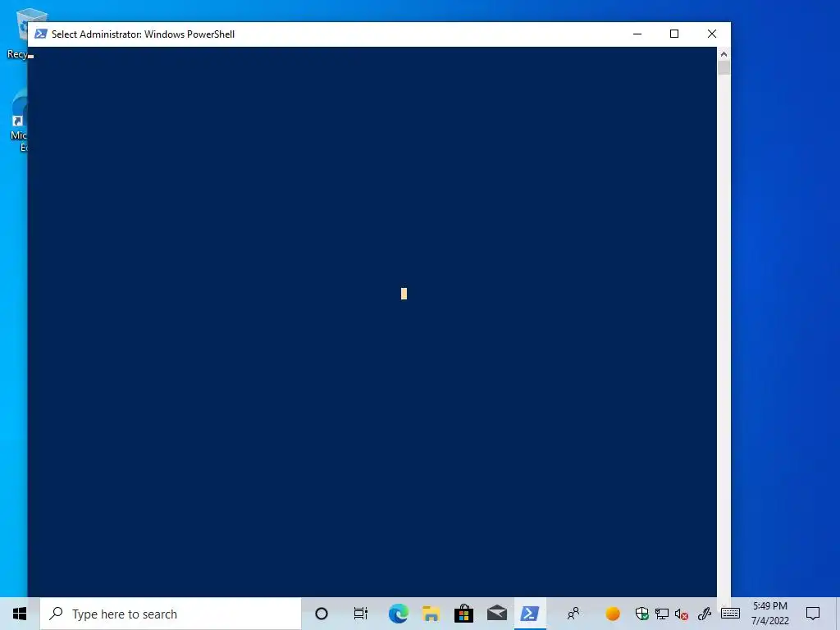Open the clock showing 5:49 PM
Viewport: 840px width, 630px height.
[769, 614]
